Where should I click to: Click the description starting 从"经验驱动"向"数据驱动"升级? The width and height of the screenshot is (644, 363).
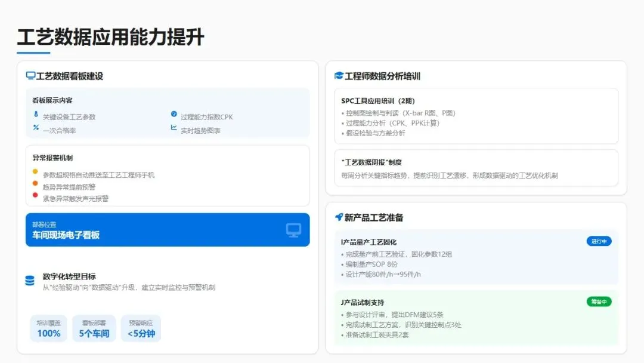(x=129, y=287)
